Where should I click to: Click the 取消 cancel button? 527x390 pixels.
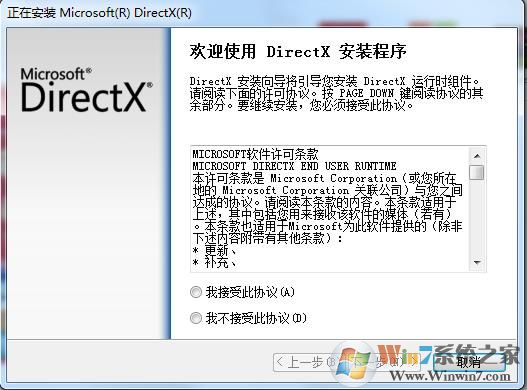(469, 362)
